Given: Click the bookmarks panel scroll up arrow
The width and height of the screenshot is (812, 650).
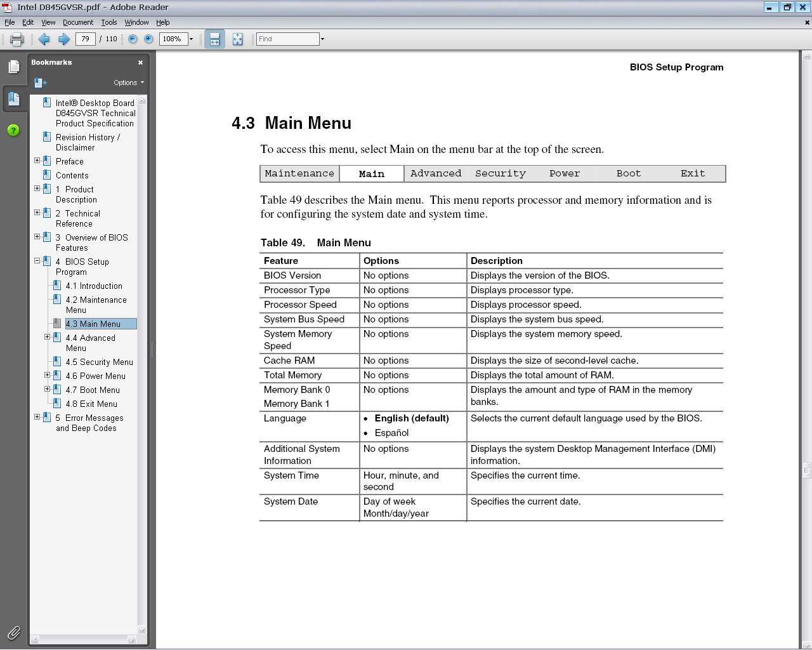Looking at the screenshot, I should [142, 100].
